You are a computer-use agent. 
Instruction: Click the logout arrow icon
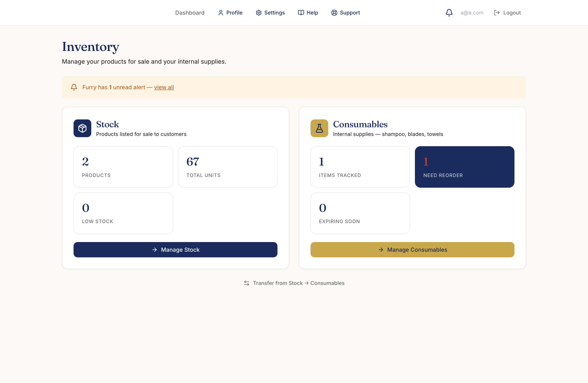(x=497, y=13)
